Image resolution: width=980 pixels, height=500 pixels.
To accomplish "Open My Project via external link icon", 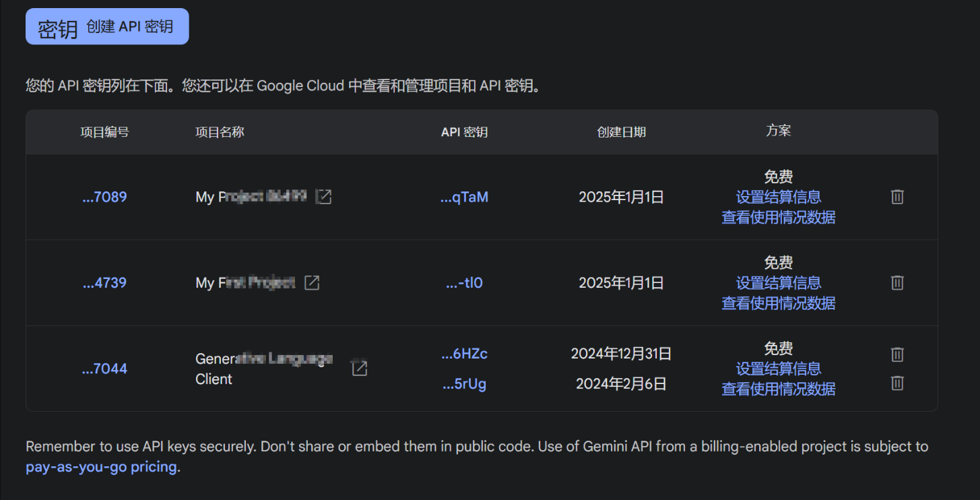I will [323, 197].
